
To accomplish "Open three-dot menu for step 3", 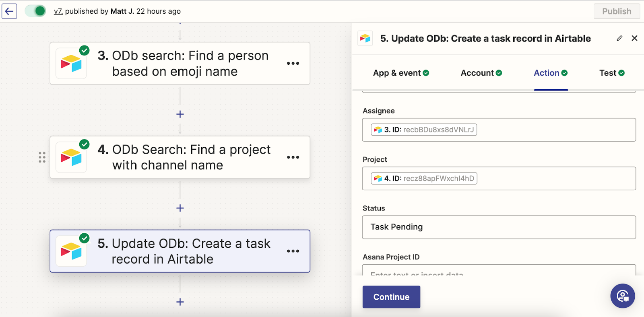I will click(293, 64).
